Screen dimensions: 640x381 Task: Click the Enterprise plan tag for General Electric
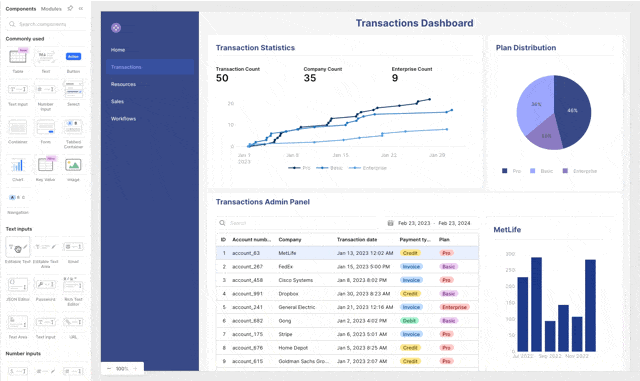click(x=454, y=307)
